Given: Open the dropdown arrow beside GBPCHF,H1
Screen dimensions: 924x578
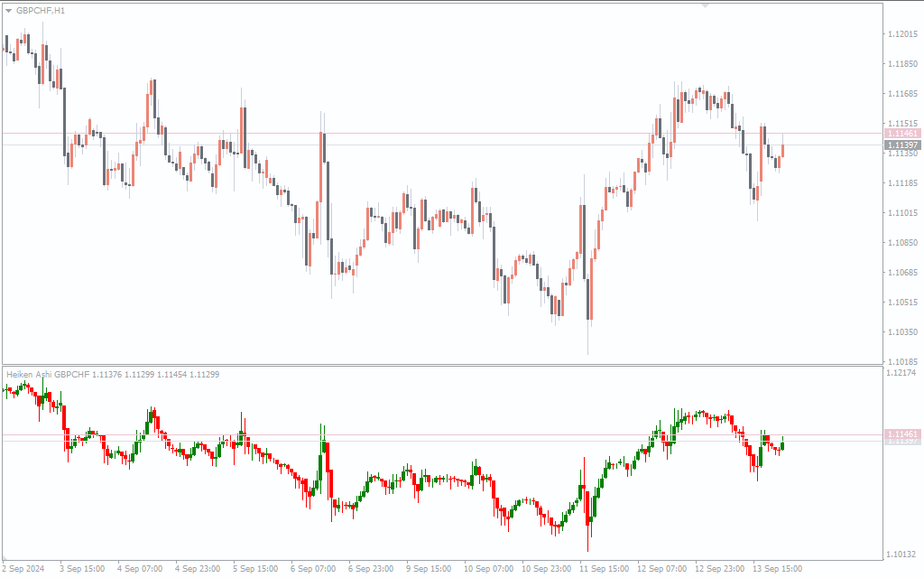Looking at the screenshot, I should pyautogui.click(x=9, y=10).
